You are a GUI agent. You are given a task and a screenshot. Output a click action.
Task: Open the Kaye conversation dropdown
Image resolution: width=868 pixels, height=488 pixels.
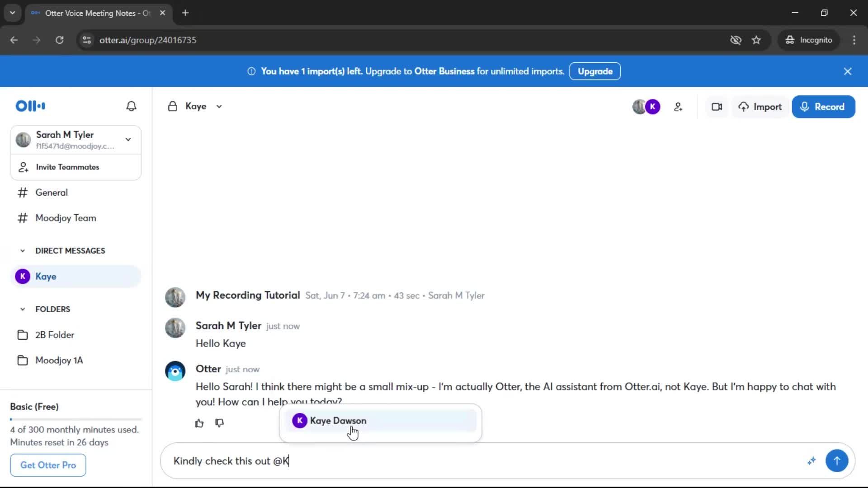click(219, 107)
